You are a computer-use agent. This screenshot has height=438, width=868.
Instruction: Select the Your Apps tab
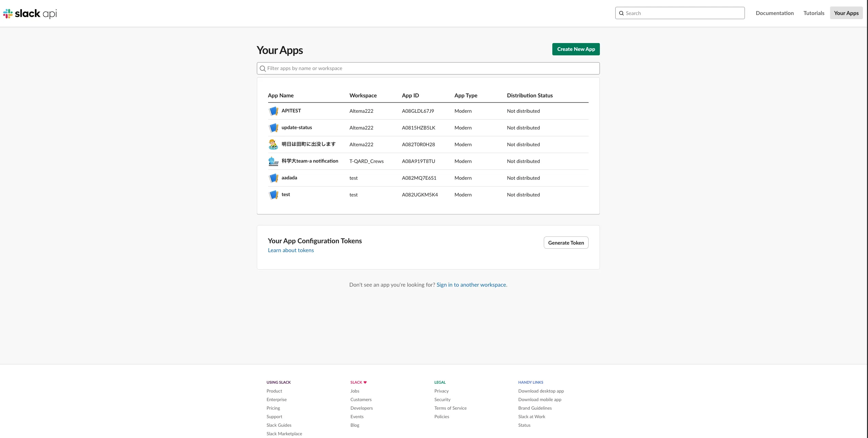(x=846, y=13)
